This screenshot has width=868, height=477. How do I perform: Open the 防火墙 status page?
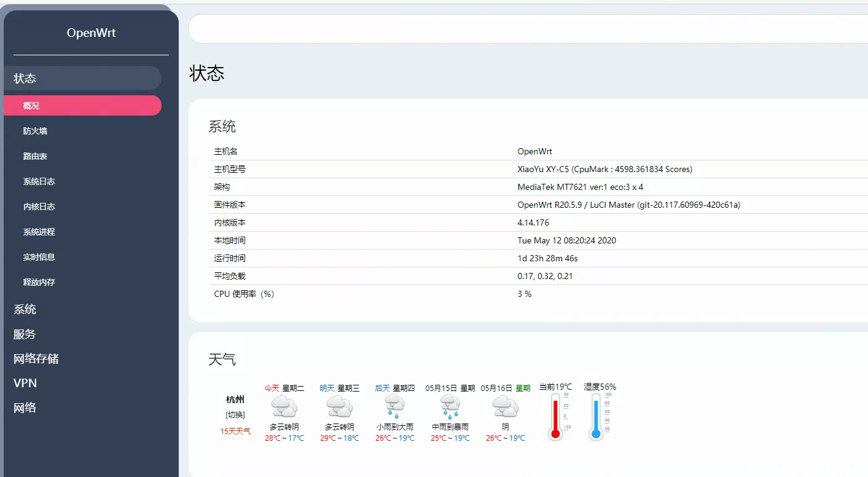pos(35,131)
